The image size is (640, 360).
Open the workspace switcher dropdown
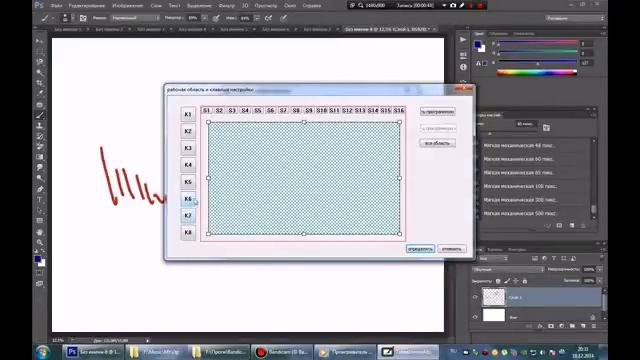tap(574, 18)
